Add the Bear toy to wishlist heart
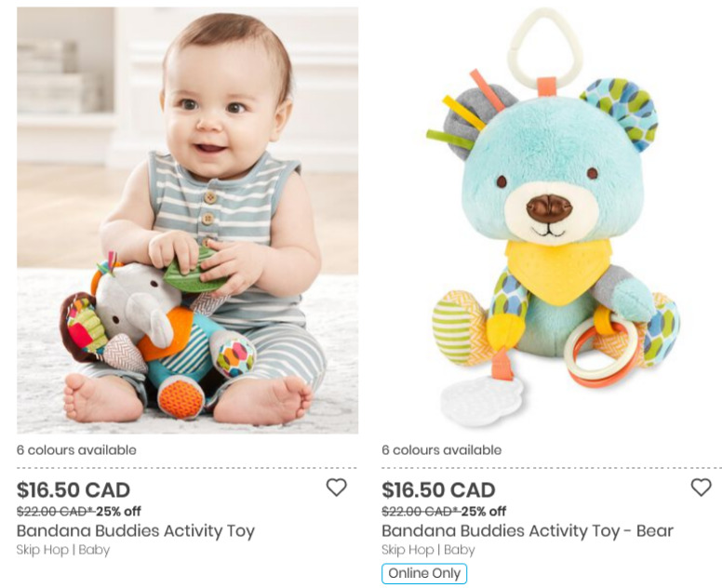 (x=701, y=488)
